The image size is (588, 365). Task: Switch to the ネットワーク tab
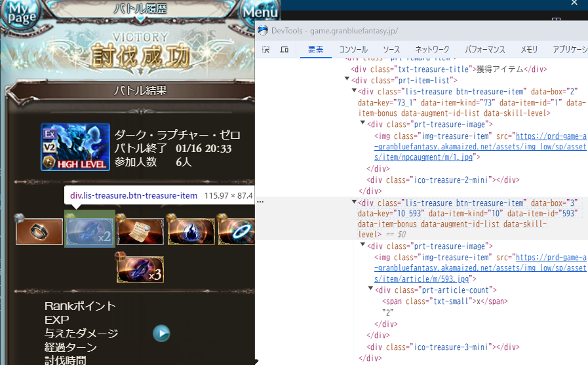[432, 49]
